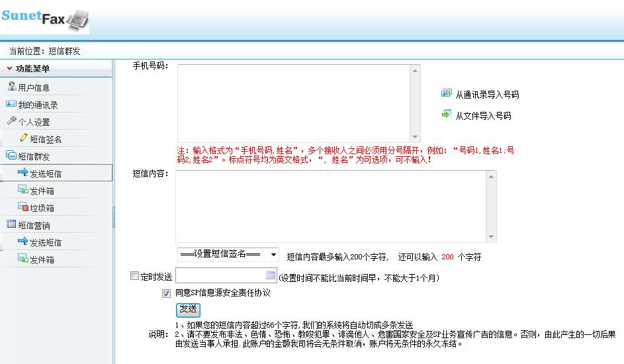Click the 短信营销 icon
Viewport: 624px width, 364px height.
(11, 224)
